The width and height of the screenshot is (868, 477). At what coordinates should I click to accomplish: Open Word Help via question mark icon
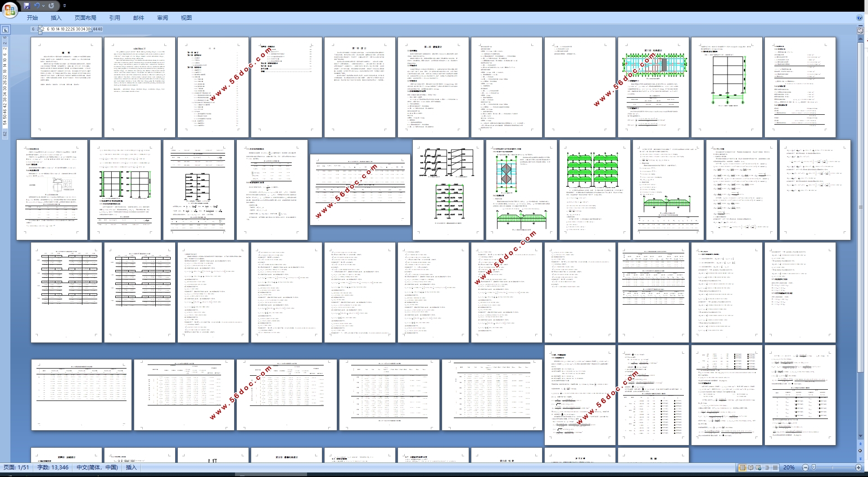[859, 18]
